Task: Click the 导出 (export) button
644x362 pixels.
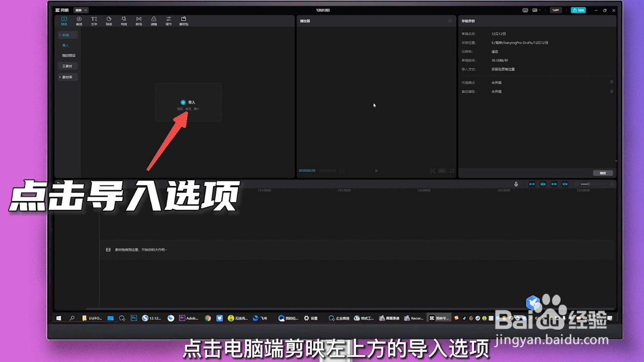Action: pos(579,10)
